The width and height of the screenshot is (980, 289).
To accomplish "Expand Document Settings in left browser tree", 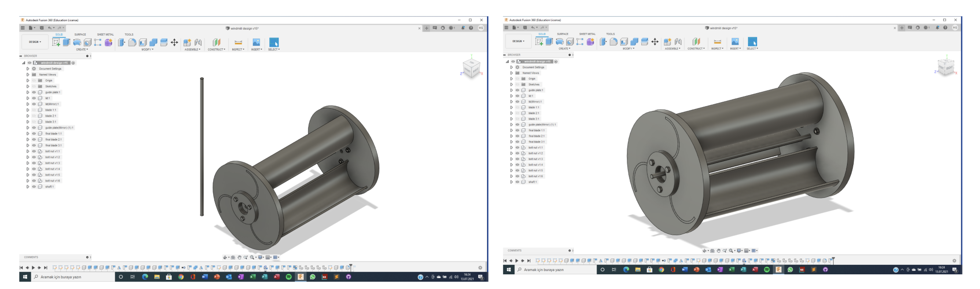I will [x=28, y=69].
